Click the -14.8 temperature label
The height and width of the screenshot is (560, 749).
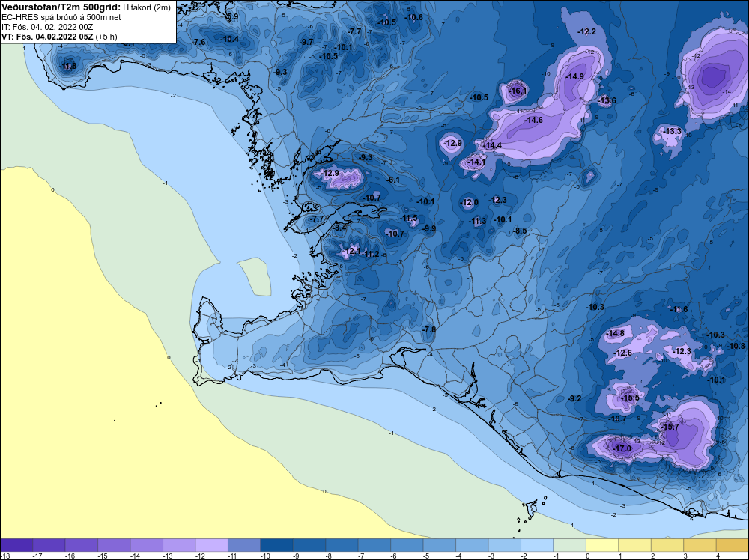tap(615, 333)
